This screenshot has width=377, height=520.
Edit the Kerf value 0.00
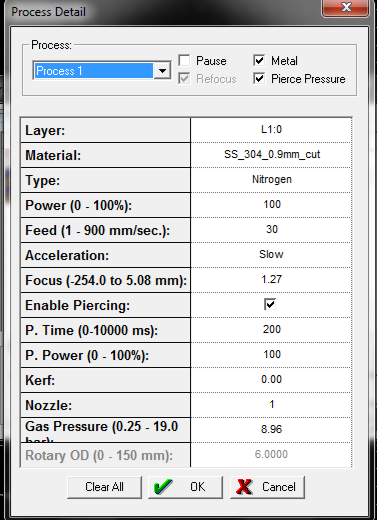click(271, 380)
